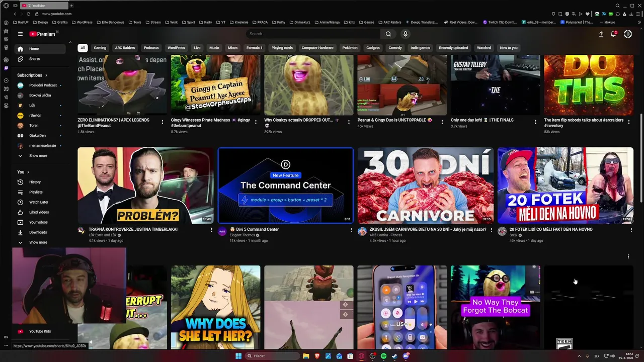Expand the You section
Image resolution: width=644 pixels, height=362 pixels.
pos(24,172)
